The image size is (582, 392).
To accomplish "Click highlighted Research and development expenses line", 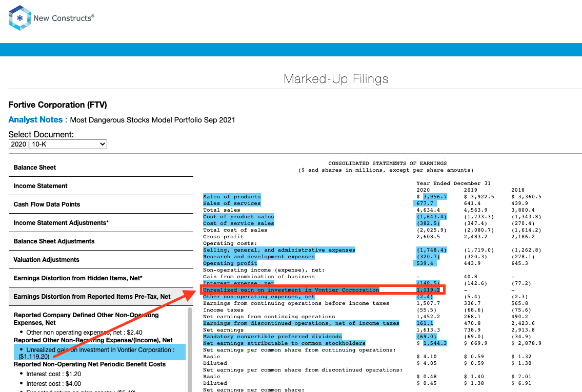I will (x=259, y=257).
